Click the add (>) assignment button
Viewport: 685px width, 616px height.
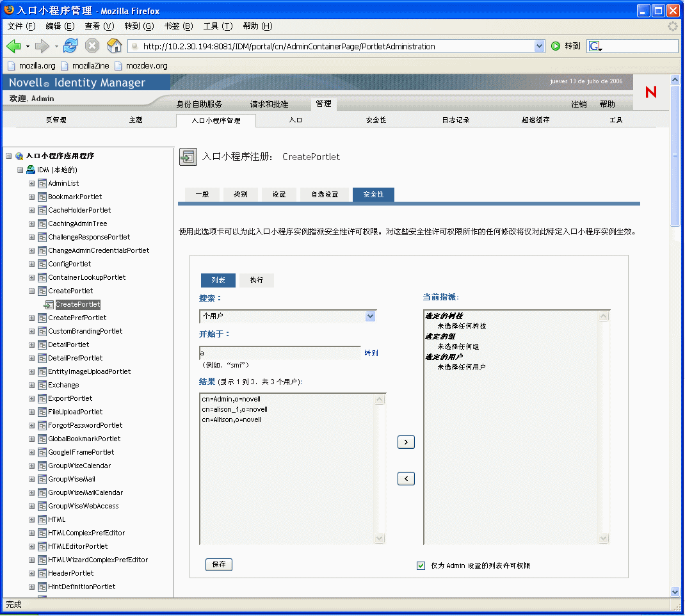click(406, 442)
